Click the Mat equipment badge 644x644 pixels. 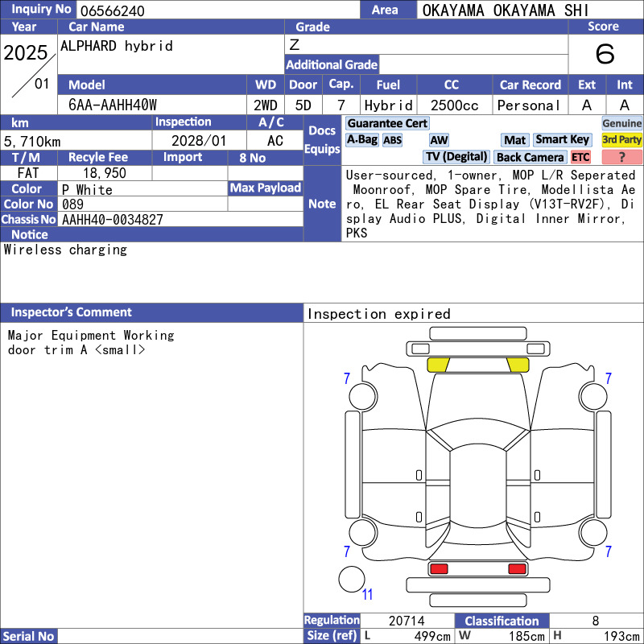514,140
